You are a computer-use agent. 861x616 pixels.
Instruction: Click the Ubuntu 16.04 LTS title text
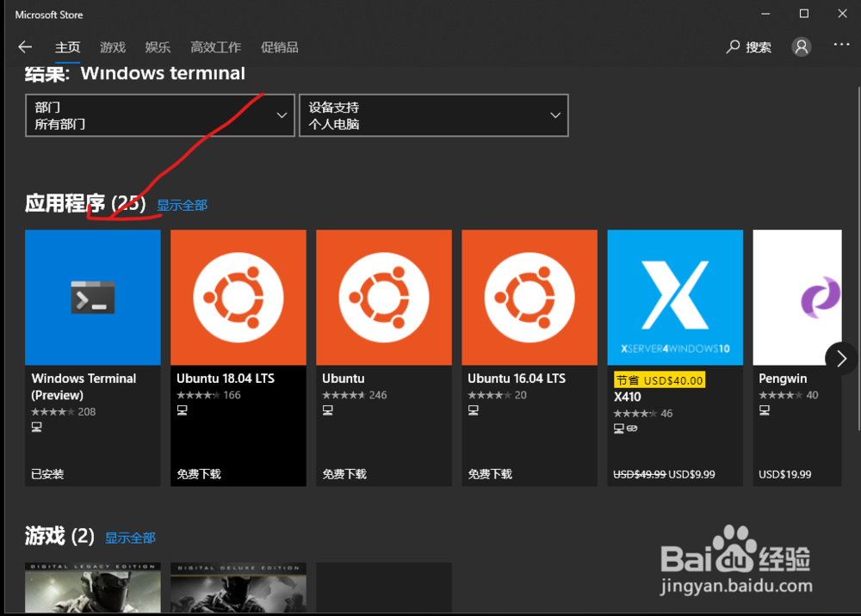pyautogui.click(x=517, y=379)
